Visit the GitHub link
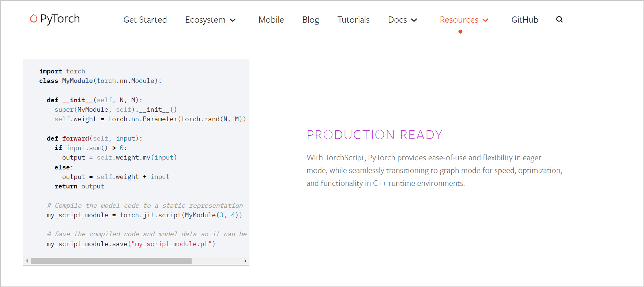The image size is (644, 287). [x=525, y=20]
